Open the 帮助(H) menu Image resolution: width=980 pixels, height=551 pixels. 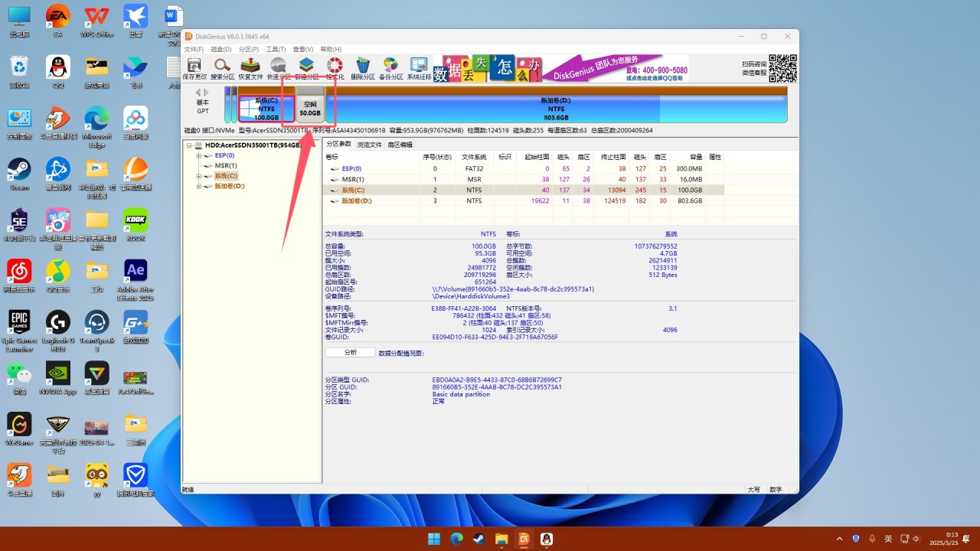[331, 49]
